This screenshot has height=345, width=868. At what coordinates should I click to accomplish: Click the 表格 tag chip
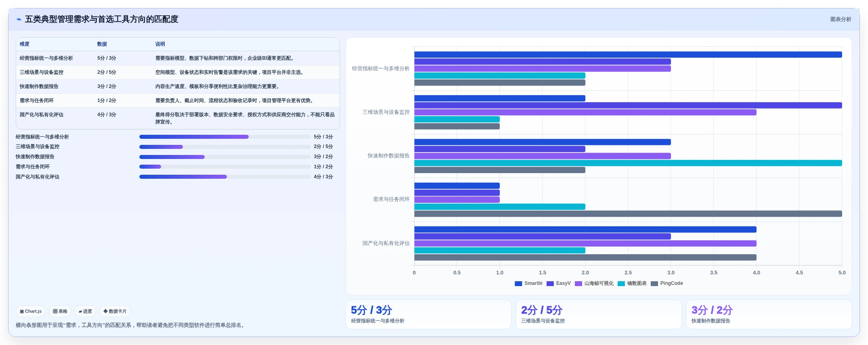tap(60, 312)
